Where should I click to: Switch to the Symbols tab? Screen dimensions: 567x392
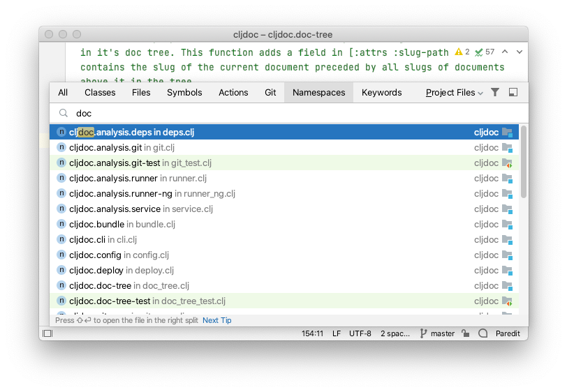(x=184, y=93)
